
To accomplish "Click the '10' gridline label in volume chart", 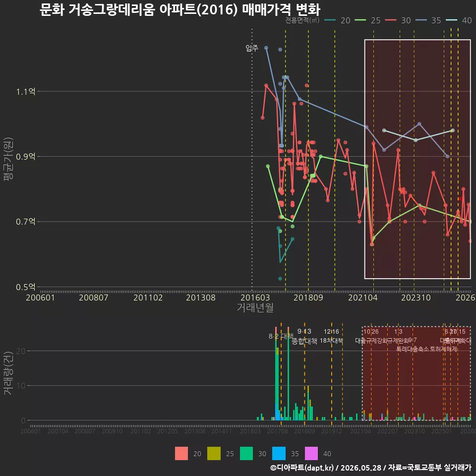I will click(x=21, y=386).
